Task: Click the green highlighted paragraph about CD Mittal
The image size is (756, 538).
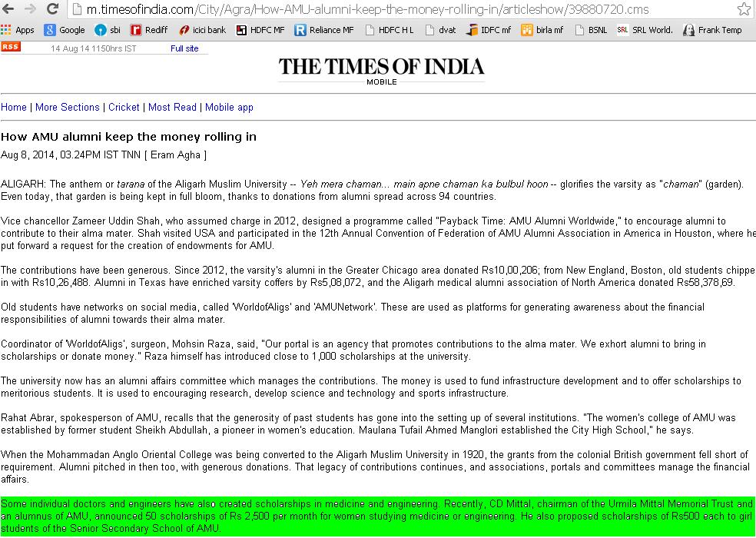Action: click(x=378, y=516)
